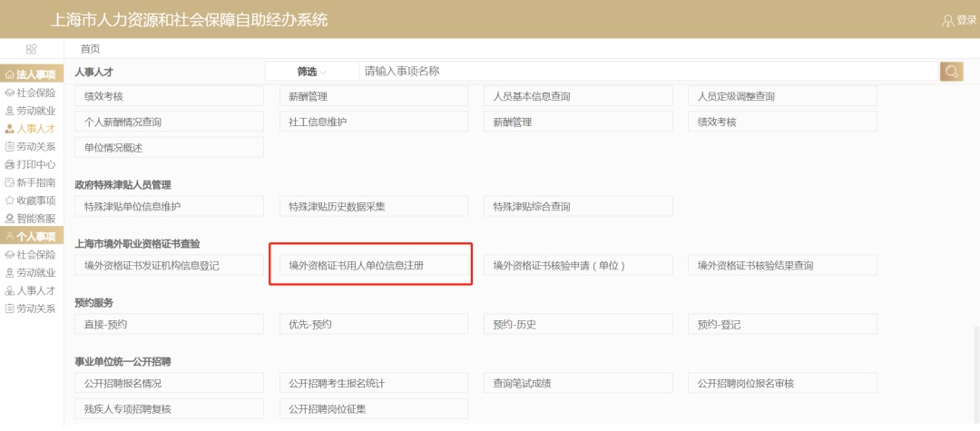This screenshot has height=431, width=980.
Task: Click the grid menu icon in sidebar
Action: tap(32, 49)
